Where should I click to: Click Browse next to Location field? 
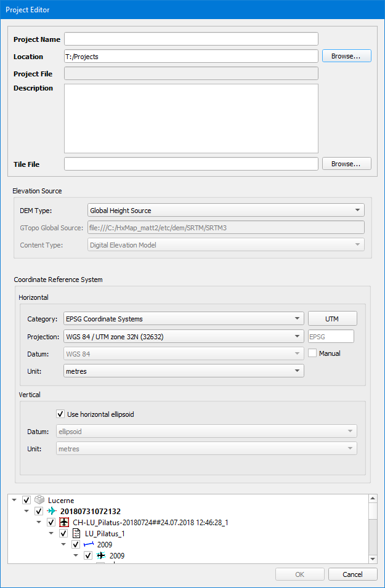[346, 56]
